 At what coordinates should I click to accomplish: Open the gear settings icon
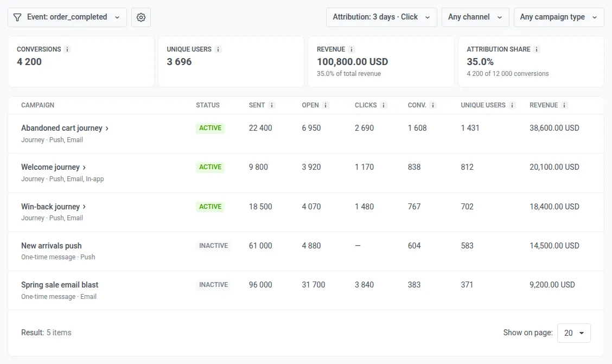click(x=141, y=17)
